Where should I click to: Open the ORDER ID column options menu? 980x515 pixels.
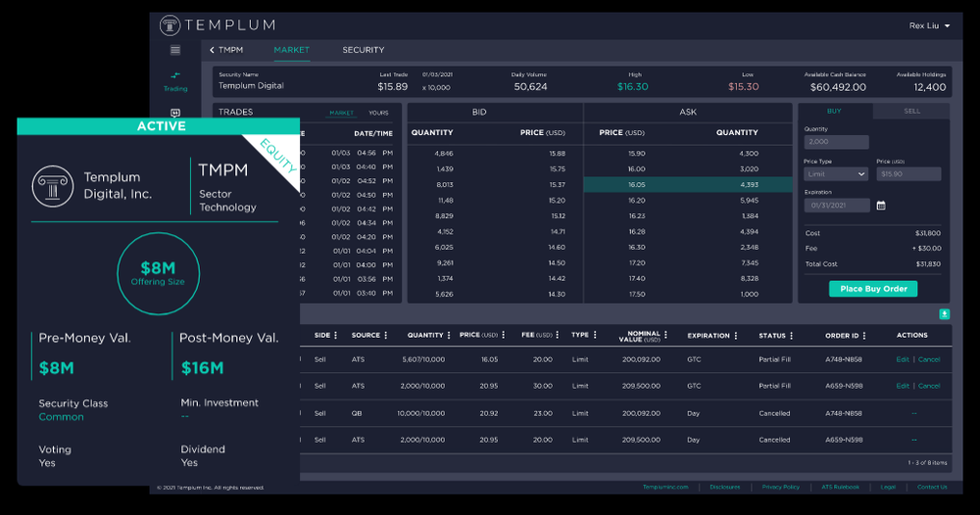pos(864,336)
